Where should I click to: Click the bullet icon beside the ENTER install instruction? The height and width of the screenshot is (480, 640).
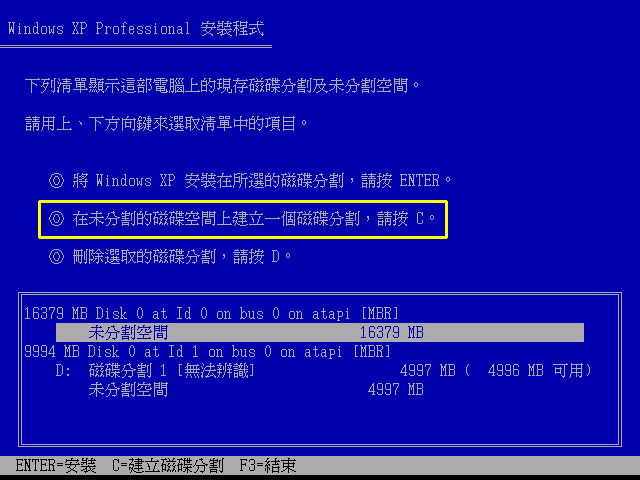(x=56, y=180)
